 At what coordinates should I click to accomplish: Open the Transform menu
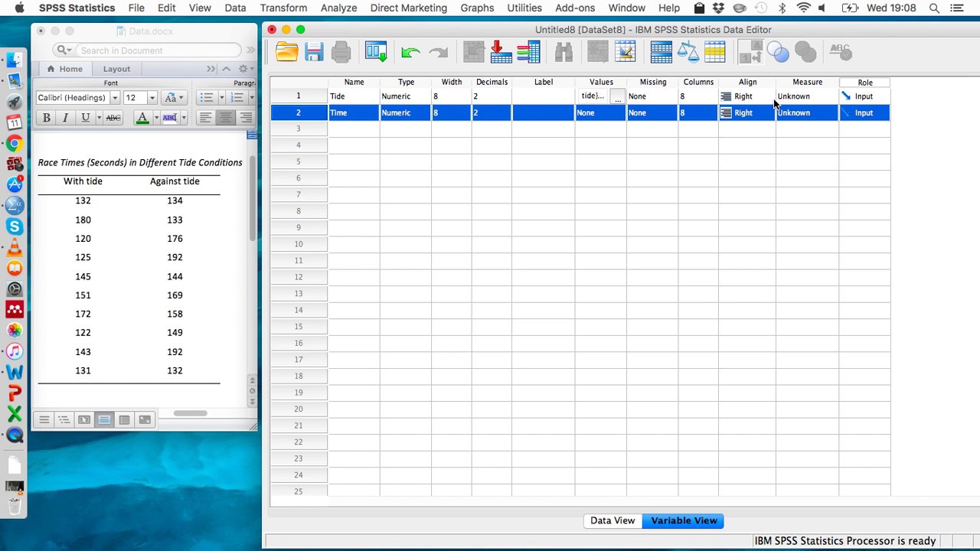283,8
